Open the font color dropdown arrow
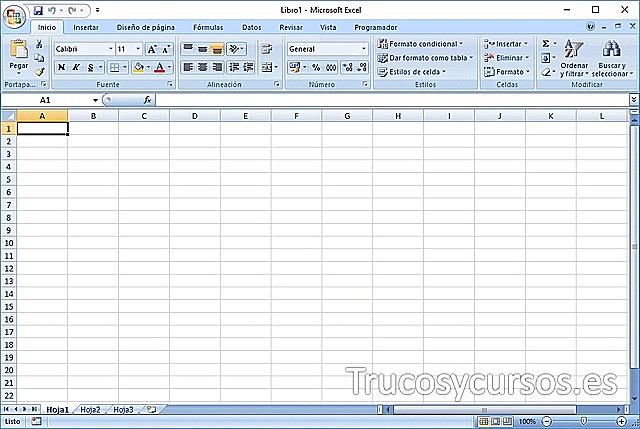Image resolution: width=640 pixels, height=429 pixels. [169, 67]
